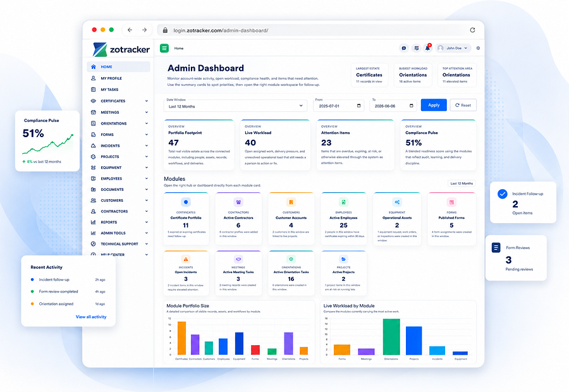The height and width of the screenshot is (392, 569).
Task: Click the Form Reviews document icon
Action: pyautogui.click(x=496, y=248)
